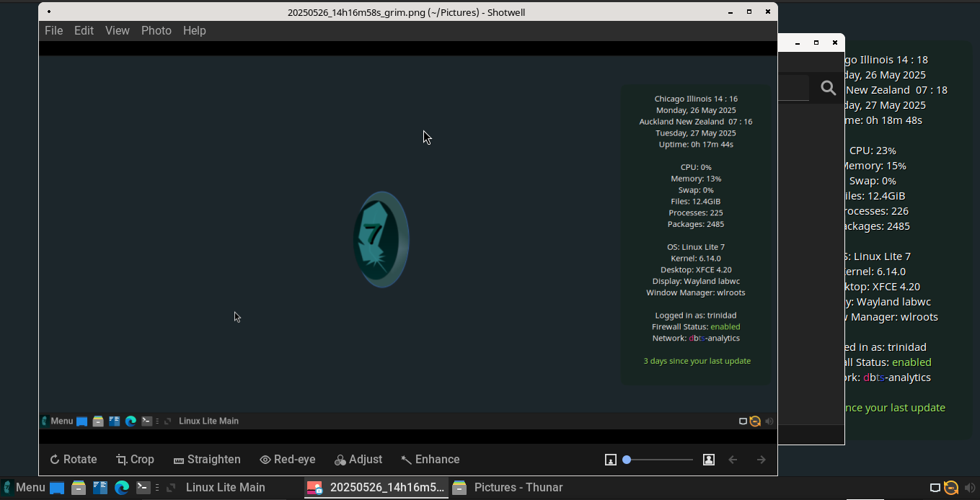Click the zoom-out small portrait icon
Screen dimensions: 980x500
click(x=611, y=460)
